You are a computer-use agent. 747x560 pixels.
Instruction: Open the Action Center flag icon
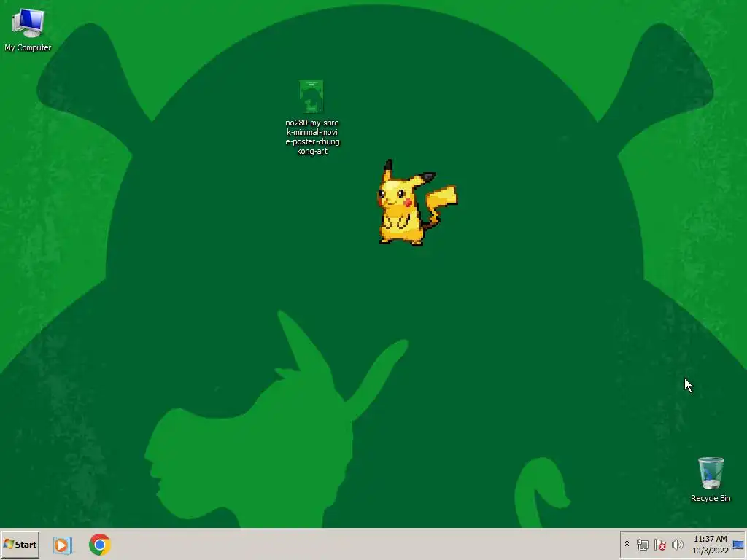(x=659, y=544)
